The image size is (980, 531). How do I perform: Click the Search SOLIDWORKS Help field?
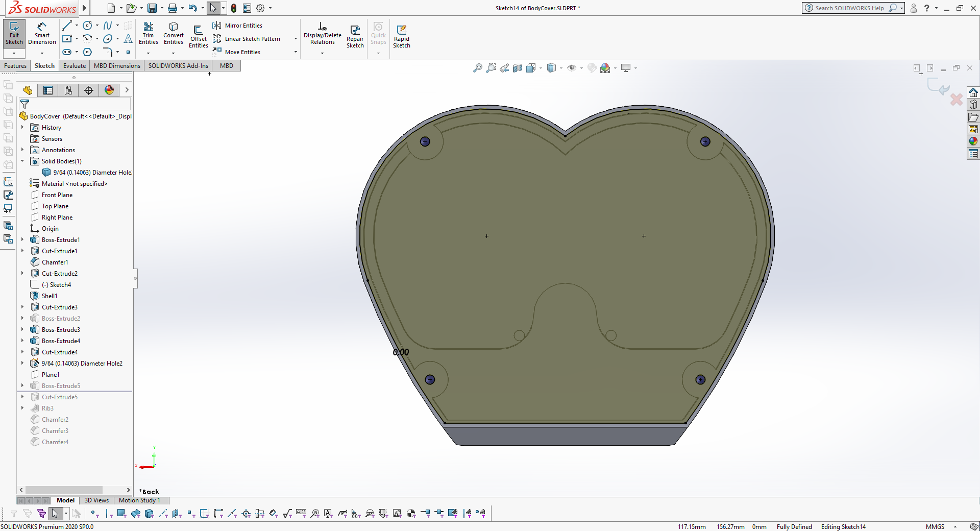click(x=849, y=8)
